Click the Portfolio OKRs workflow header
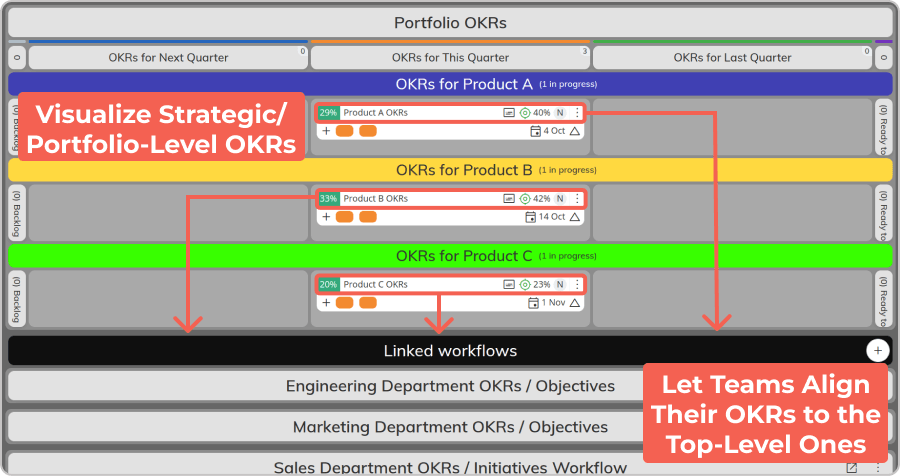 click(x=450, y=23)
